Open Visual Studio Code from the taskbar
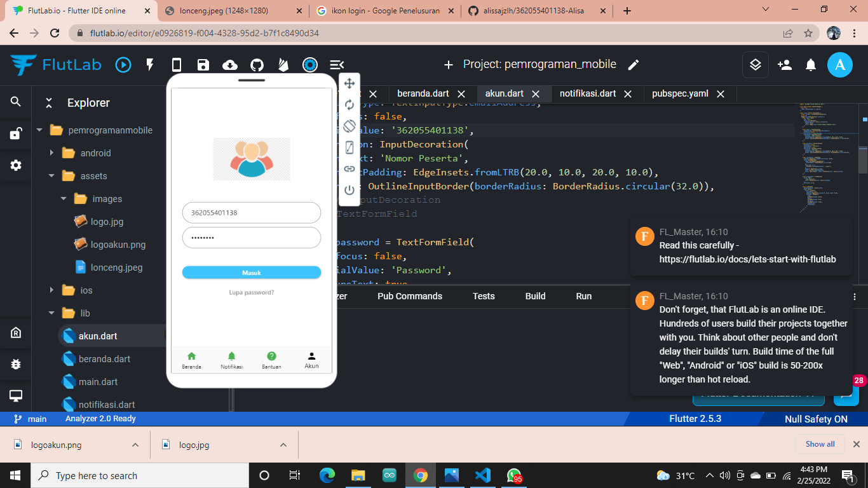The width and height of the screenshot is (868, 488). [482, 475]
